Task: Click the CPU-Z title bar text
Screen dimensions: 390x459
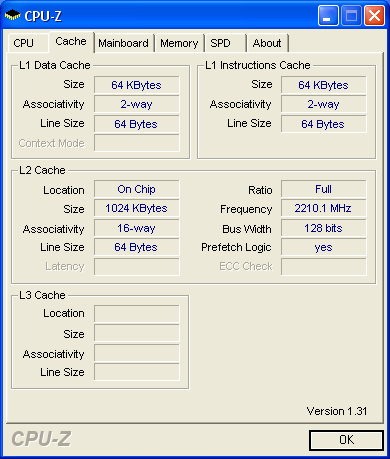Action: [x=43, y=16]
